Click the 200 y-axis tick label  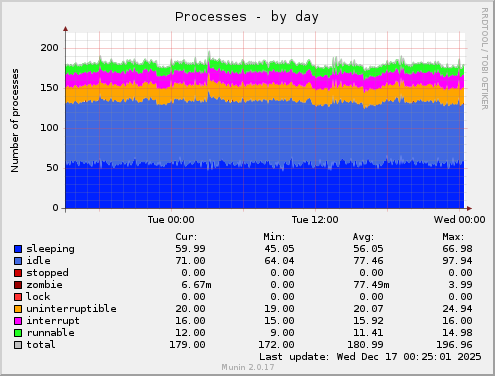point(49,48)
